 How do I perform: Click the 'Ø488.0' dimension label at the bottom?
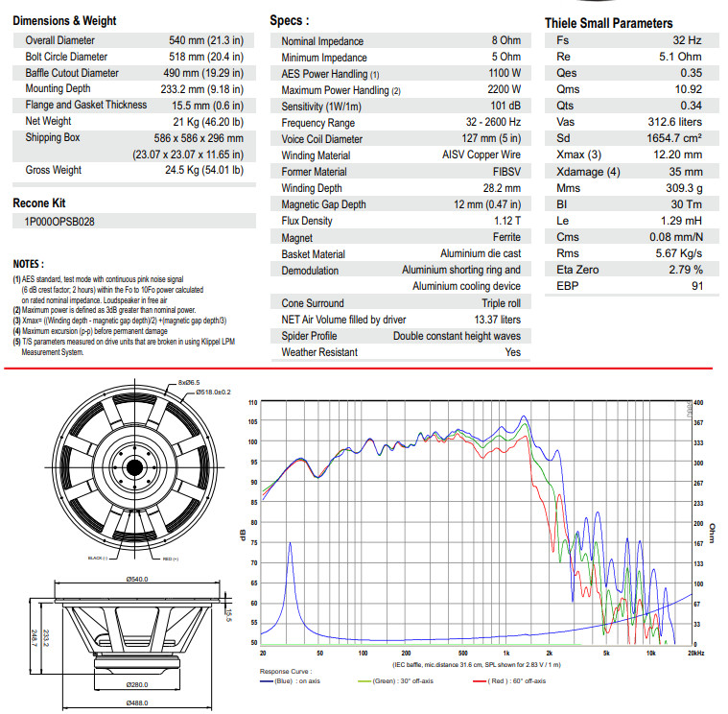[137, 702]
